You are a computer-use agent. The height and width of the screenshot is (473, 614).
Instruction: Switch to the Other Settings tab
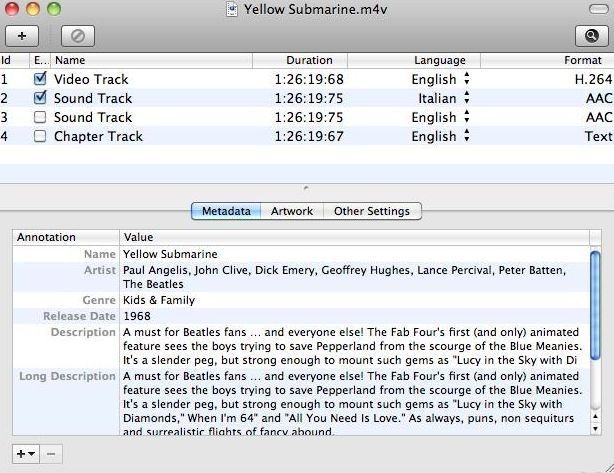(371, 211)
